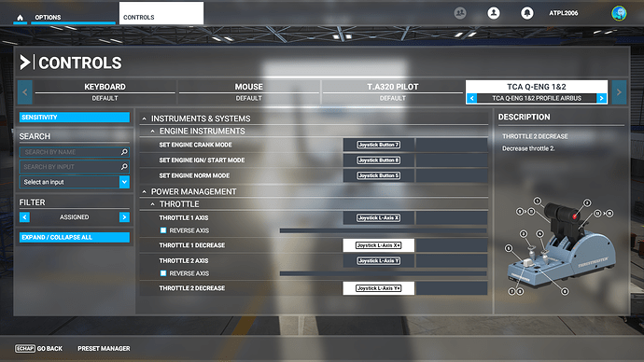
Task: Click the Throttle 1 Axis slider bar
Action: coord(384,230)
